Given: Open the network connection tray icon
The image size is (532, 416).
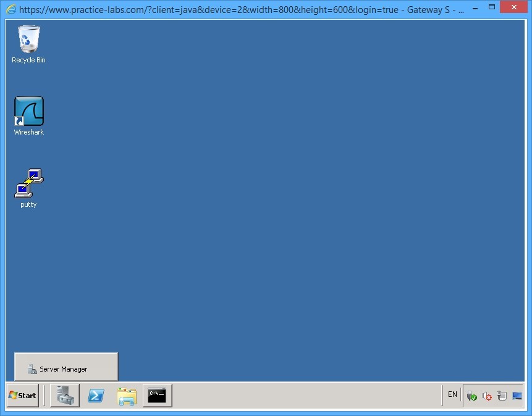Looking at the screenshot, I should point(501,395).
